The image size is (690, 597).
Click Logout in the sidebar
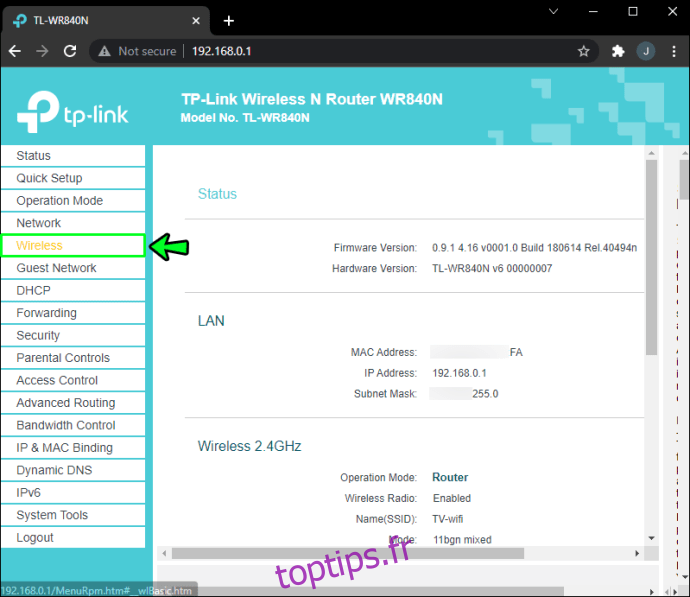point(73,538)
